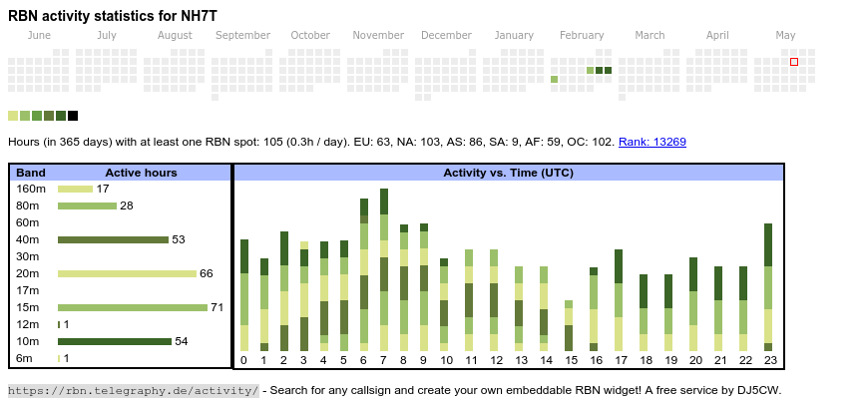Click the 160m bar showing 17 hours

click(x=75, y=189)
